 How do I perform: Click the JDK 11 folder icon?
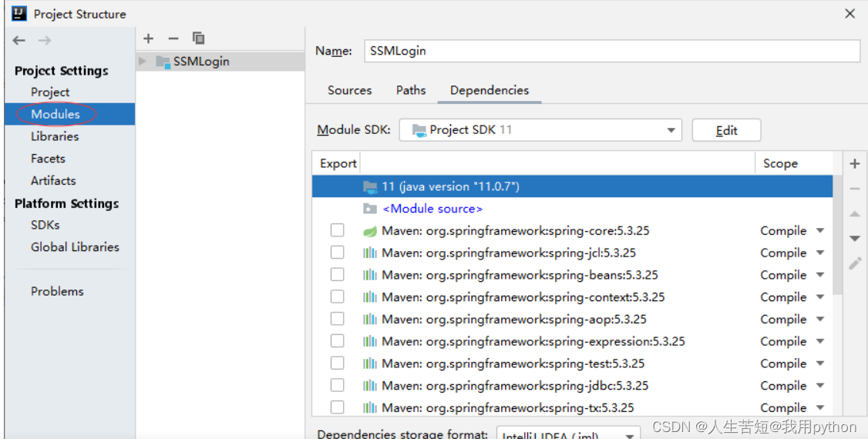370,187
